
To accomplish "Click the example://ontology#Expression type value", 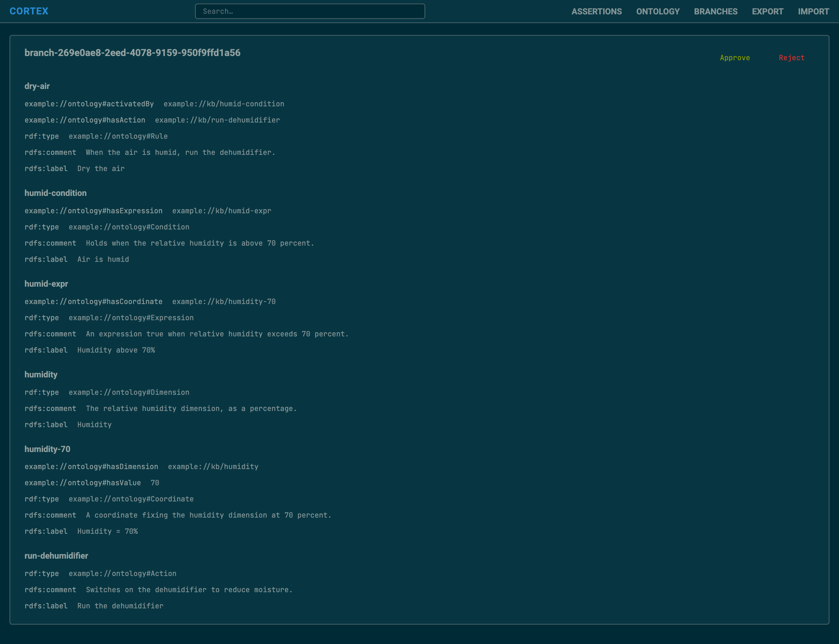I will (x=131, y=318).
